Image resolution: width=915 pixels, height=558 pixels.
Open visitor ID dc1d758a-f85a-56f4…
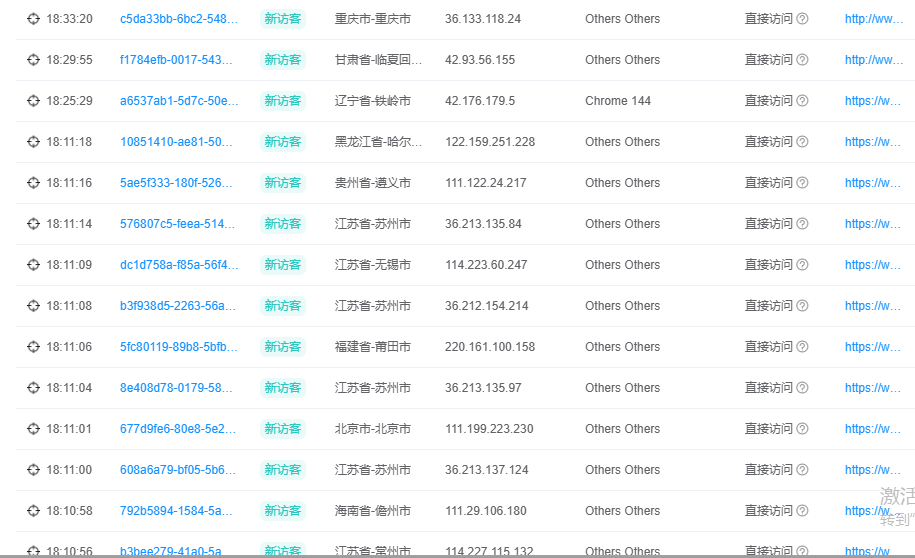pyautogui.click(x=179, y=264)
